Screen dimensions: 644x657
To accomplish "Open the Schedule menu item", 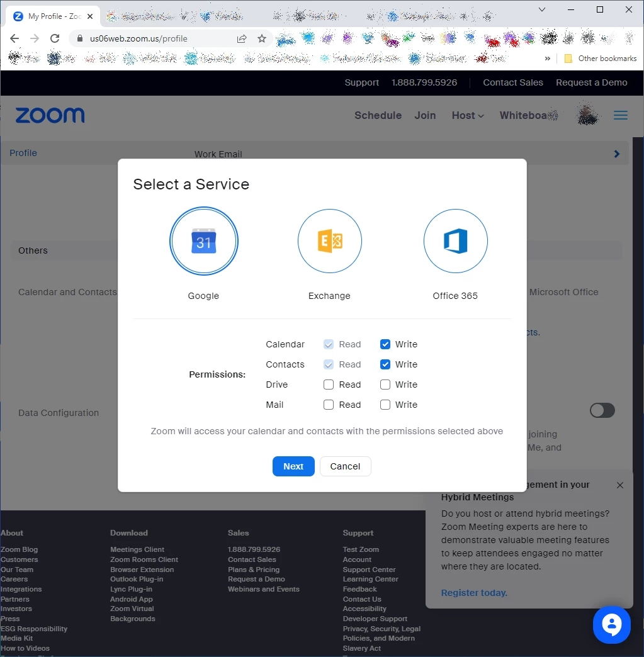I will tap(378, 115).
